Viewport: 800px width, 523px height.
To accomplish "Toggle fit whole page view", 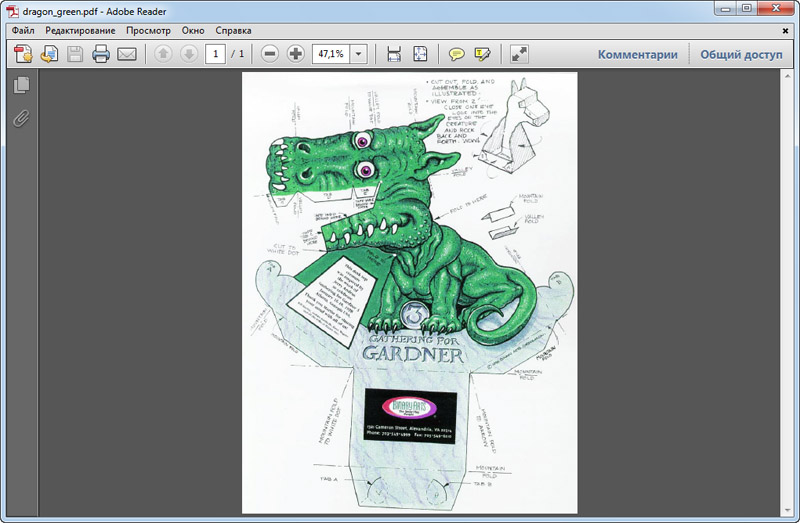I will (420, 54).
